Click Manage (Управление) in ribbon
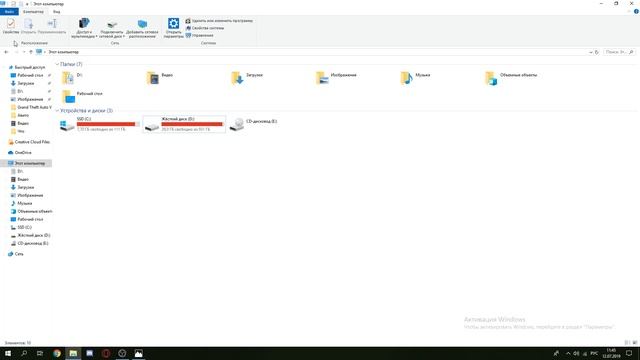640x360 pixels. [x=199, y=36]
